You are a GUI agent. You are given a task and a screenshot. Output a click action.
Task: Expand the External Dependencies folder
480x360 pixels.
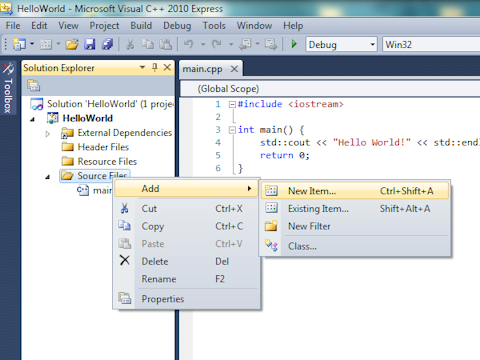tap(48, 134)
